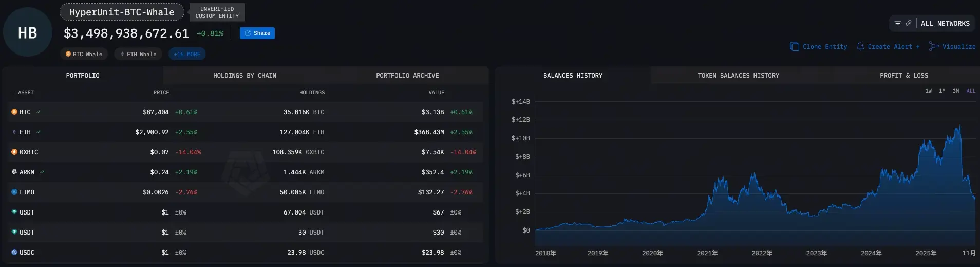Click Create Alert +
The image size is (980, 267).
coord(888,46)
